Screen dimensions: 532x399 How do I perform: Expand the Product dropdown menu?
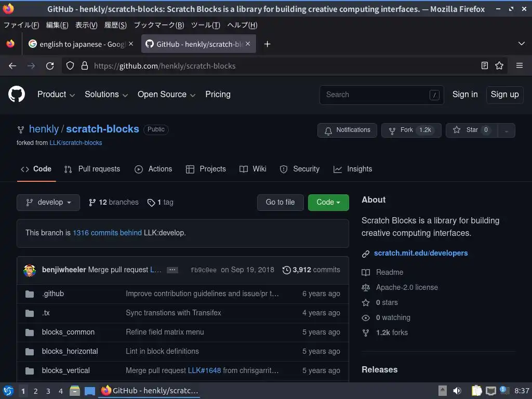coord(56,95)
